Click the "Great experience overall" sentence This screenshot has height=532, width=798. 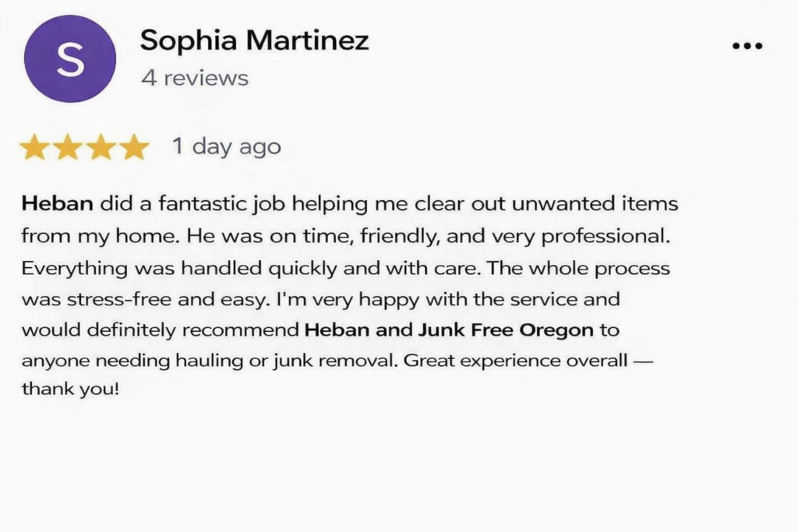click(517, 361)
